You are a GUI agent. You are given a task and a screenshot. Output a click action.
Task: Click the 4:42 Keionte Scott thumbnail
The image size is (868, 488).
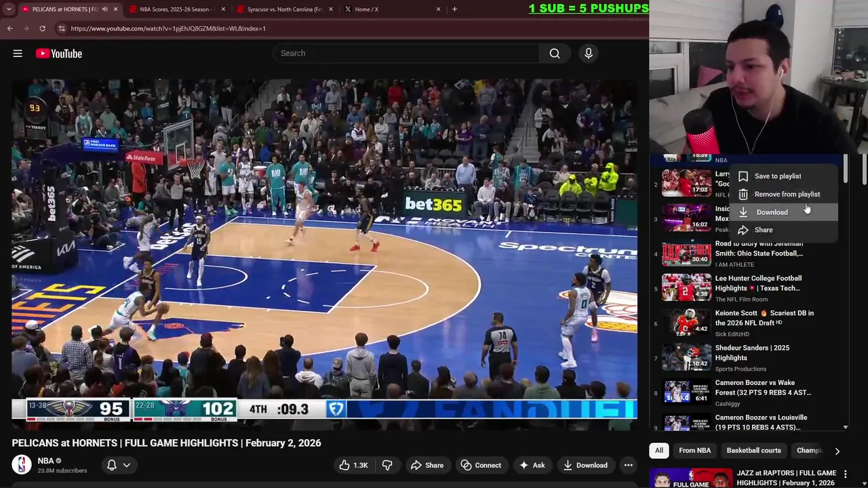[686, 322]
